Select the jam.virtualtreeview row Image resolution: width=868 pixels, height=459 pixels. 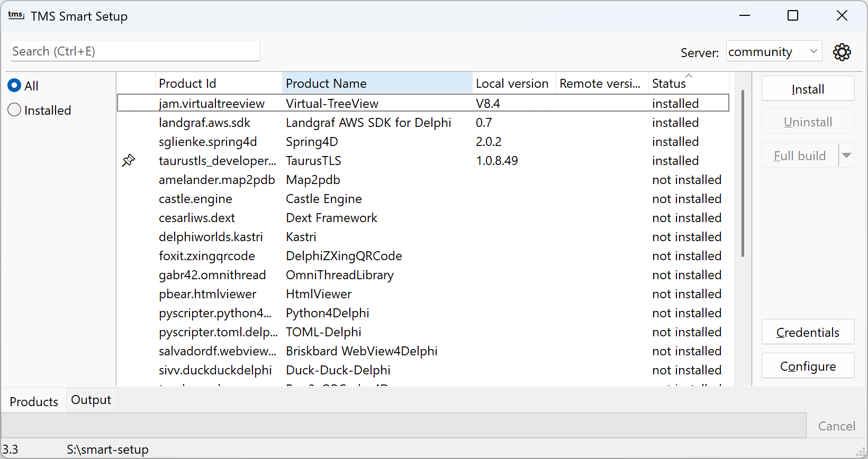[423, 103]
